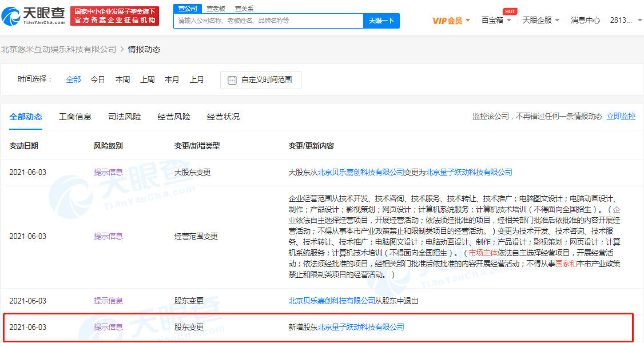This screenshot has width=644, height=343.
Task: Switch to 工商信息 tab
Action: tap(75, 117)
